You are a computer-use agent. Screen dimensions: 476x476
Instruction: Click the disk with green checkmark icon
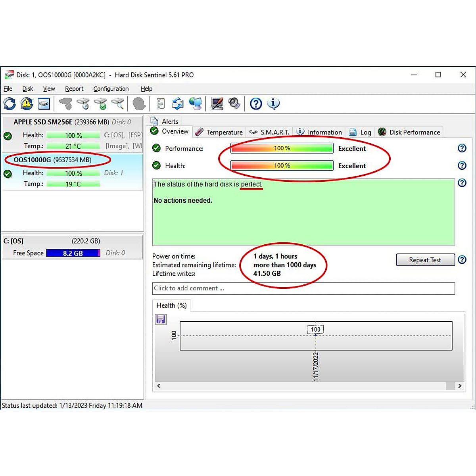click(x=101, y=104)
